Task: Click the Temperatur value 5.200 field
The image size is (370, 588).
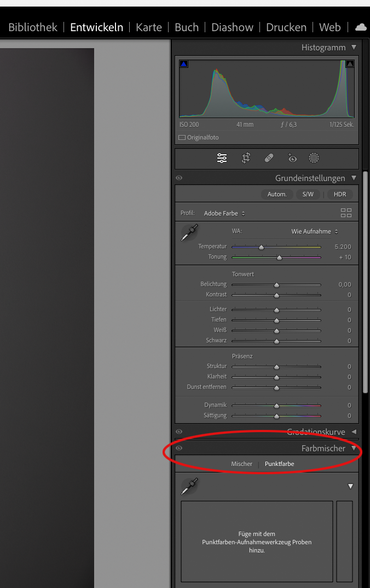Action: pyautogui.click(x=343, y=247)
